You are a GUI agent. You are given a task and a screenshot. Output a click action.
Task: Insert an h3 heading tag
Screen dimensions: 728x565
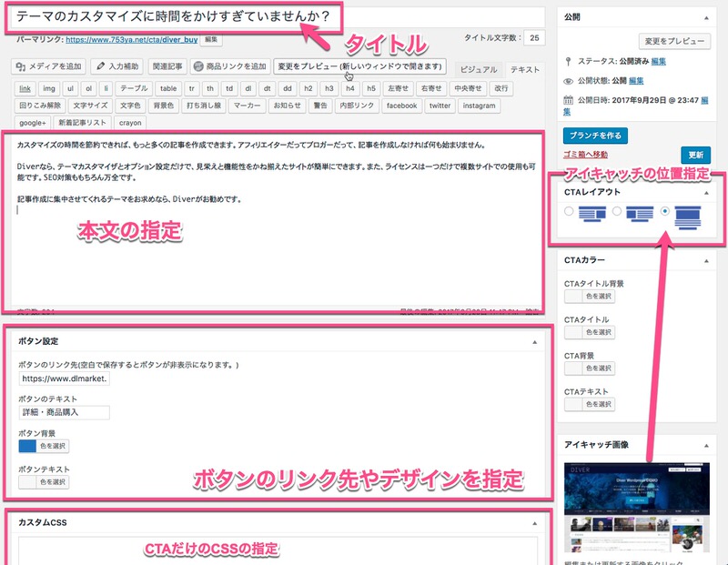(x=329, y=88)
